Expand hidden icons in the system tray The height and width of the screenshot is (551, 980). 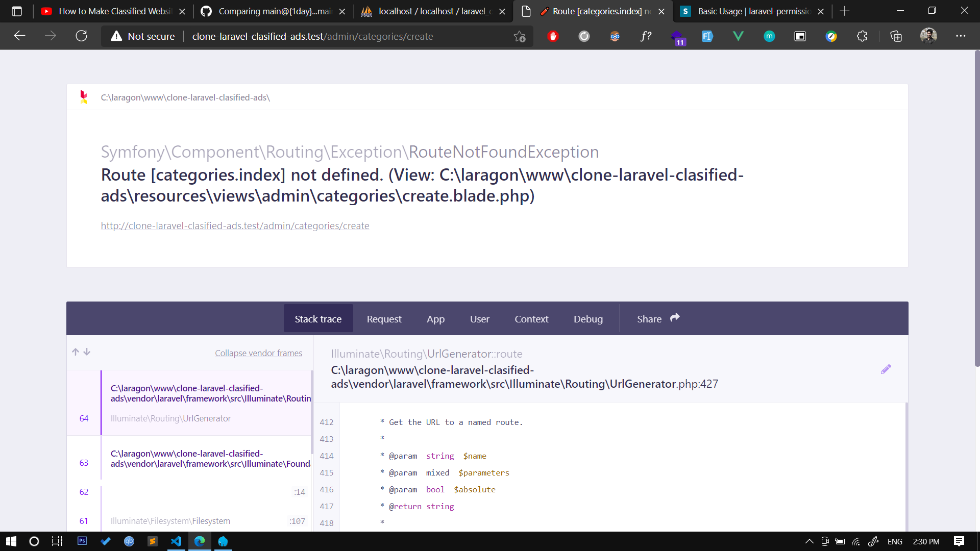(809, 541)
